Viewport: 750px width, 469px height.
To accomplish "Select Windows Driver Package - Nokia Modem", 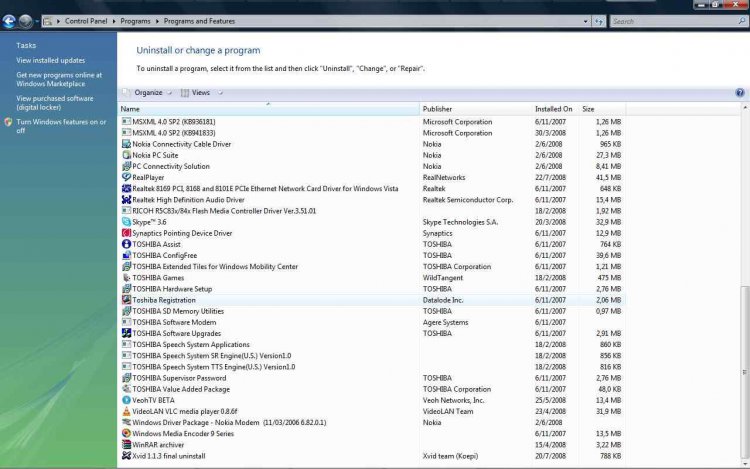I will tap(372, 423).
